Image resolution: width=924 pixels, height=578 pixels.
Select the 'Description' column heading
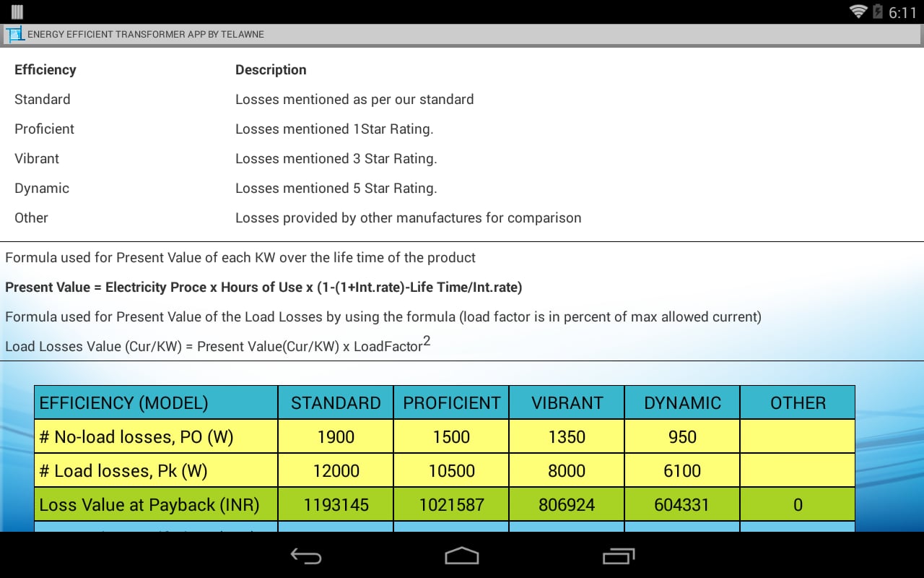pos(271,69)
